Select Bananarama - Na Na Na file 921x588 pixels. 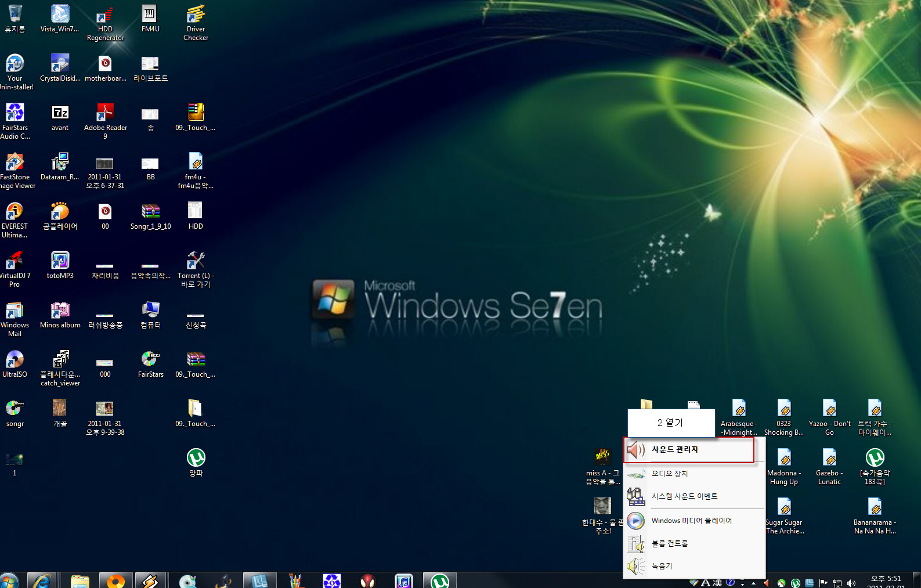click(875, 516)
